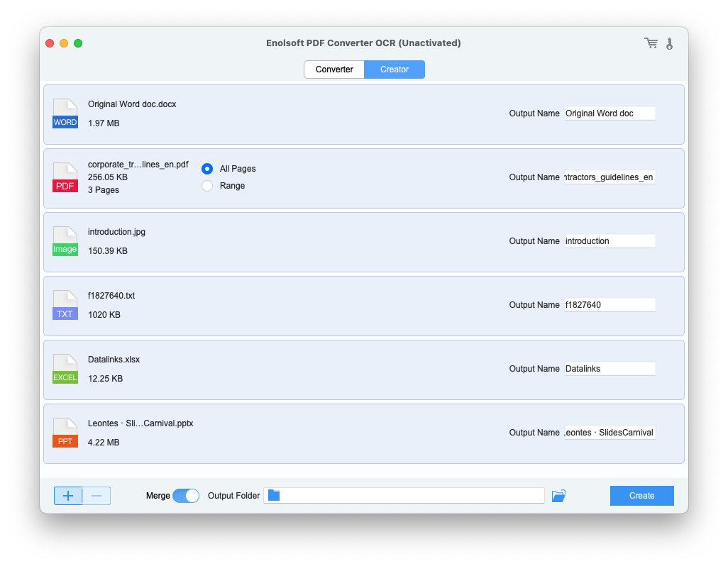Image resolution: width=728 pixels, height=566 pixels.
Task: Click the minus button to remove files
Action: coord(96,496)
